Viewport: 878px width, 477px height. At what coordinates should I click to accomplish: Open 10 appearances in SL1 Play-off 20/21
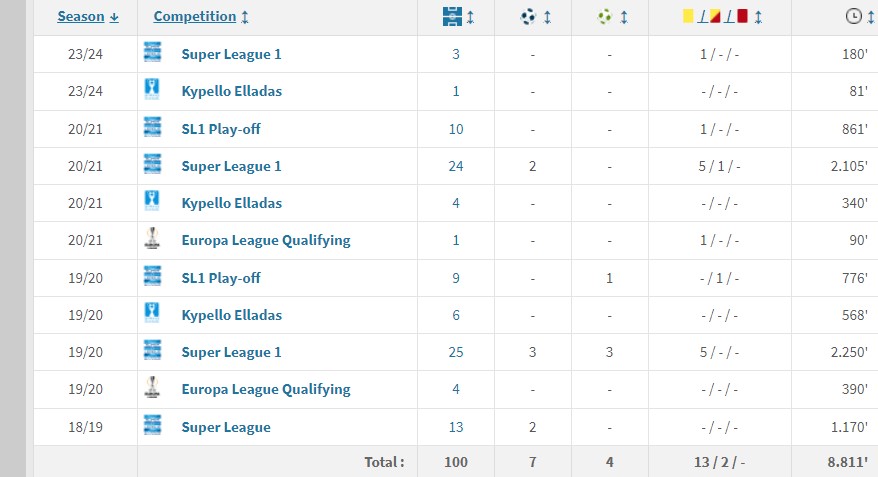click(456, 129)
